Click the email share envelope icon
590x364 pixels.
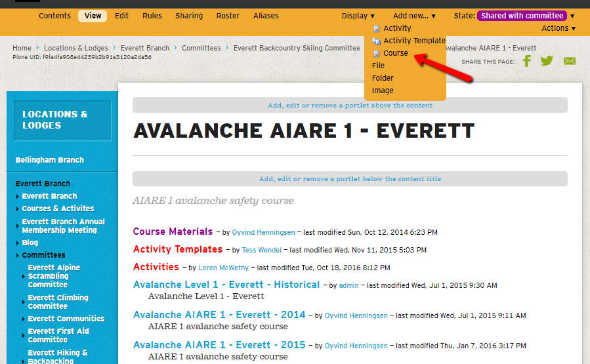click(569, 61)
